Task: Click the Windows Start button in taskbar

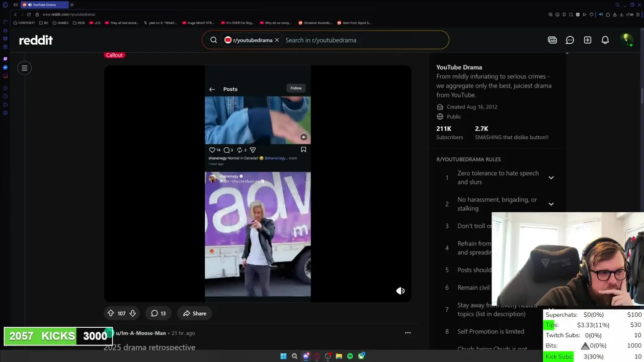Action: [283, 356]
